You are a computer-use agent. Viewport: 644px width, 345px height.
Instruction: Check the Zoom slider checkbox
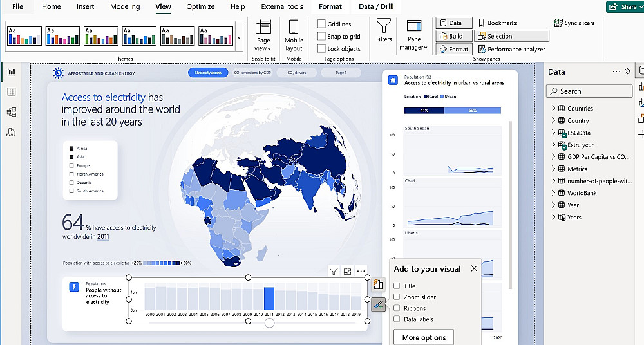click(x=397, y=297)
